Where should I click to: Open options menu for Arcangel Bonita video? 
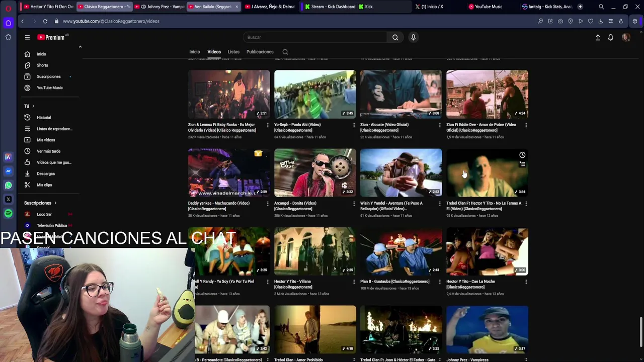[x=354, y=204]
